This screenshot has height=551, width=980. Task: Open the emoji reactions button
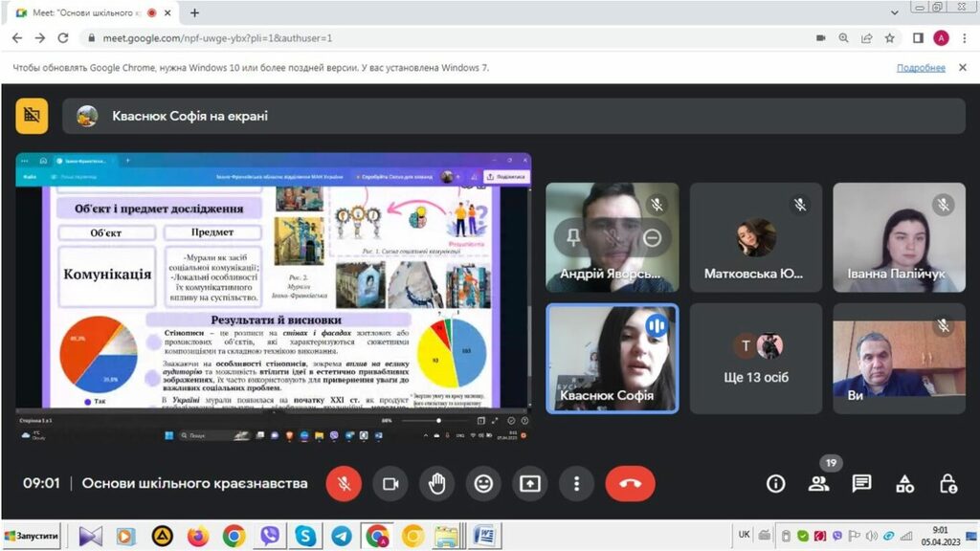pyautogui.click(x=483, y=484)
